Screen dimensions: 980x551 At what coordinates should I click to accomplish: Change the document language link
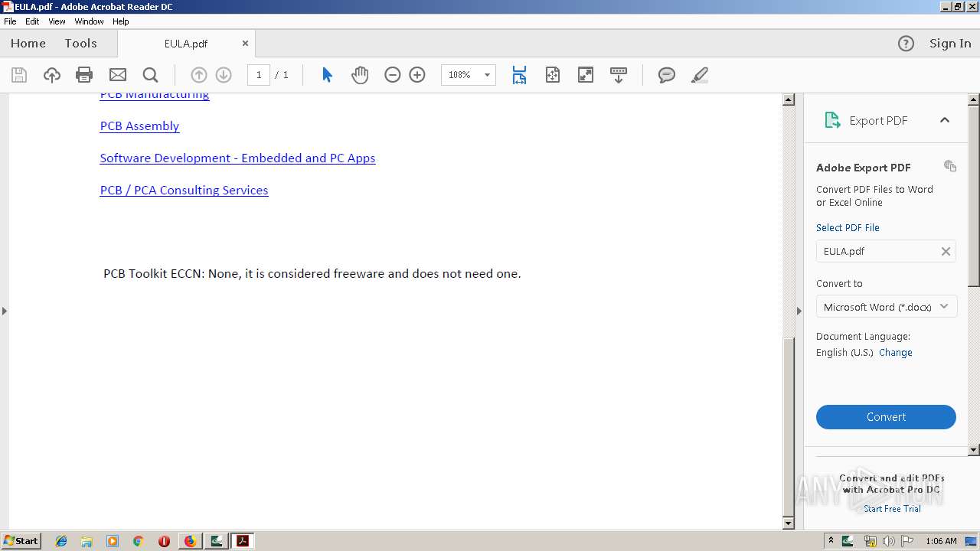895,353
